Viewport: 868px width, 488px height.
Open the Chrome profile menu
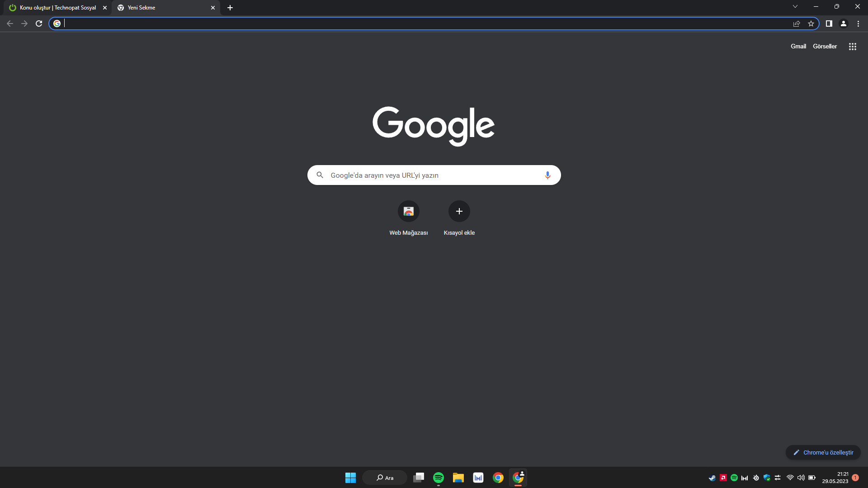[844, 24]
